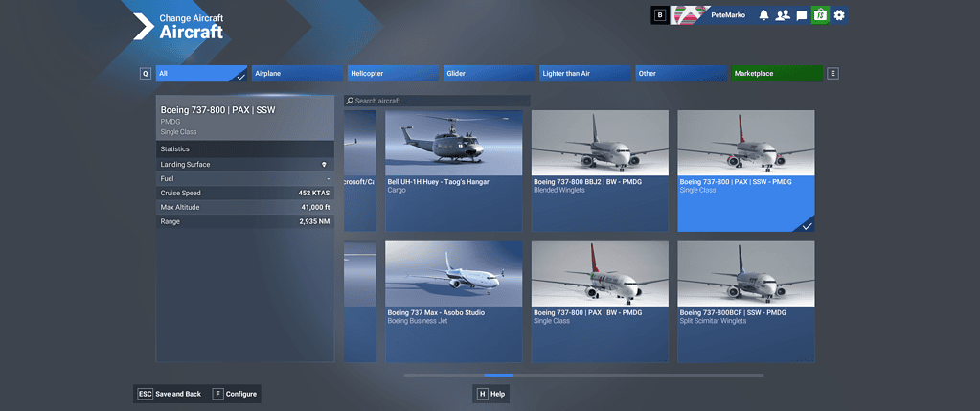Open the friends group icon
The width and height of the screenshot is (980, 411).
click(x=783, y=15)
